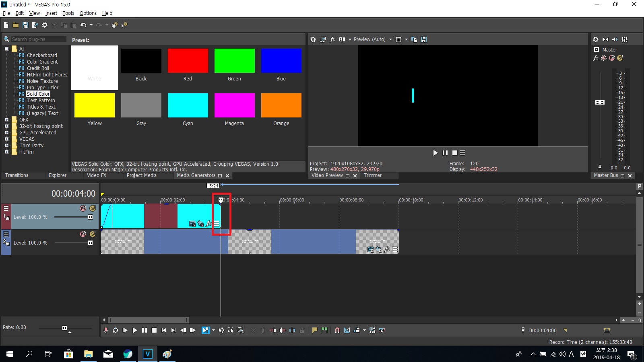Click the Downmix Output icon
Viewport: 644px width, 362px height.
point(605,39)
